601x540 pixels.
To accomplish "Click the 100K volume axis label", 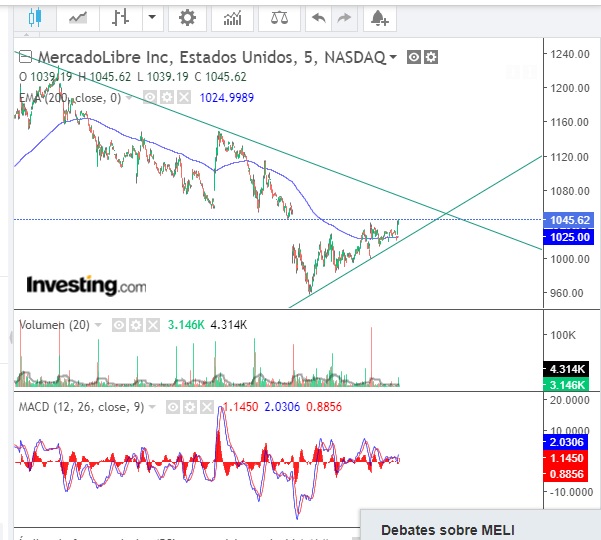I will coord(563,335).
